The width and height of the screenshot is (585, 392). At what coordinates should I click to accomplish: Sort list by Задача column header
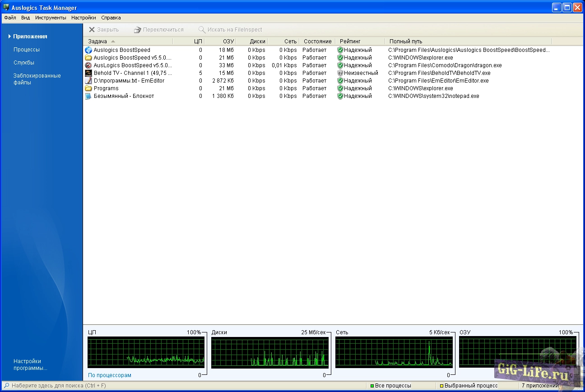(97, 42)
